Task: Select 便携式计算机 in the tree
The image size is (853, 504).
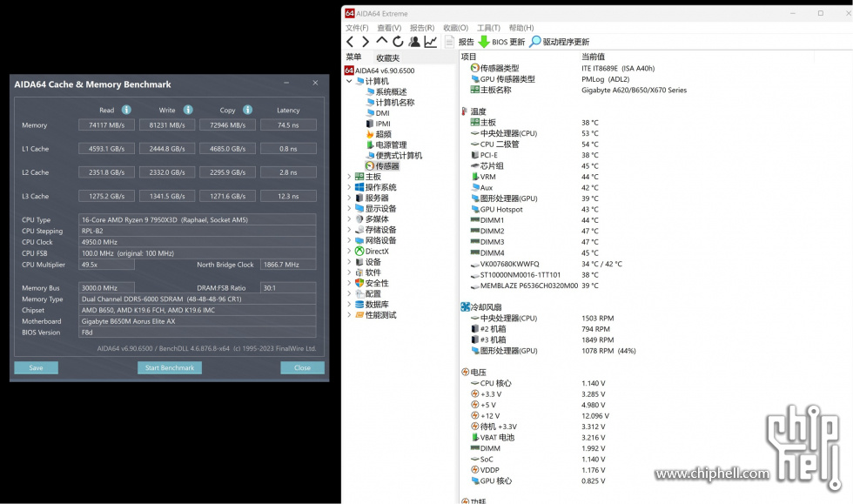Action: (393, 155)
